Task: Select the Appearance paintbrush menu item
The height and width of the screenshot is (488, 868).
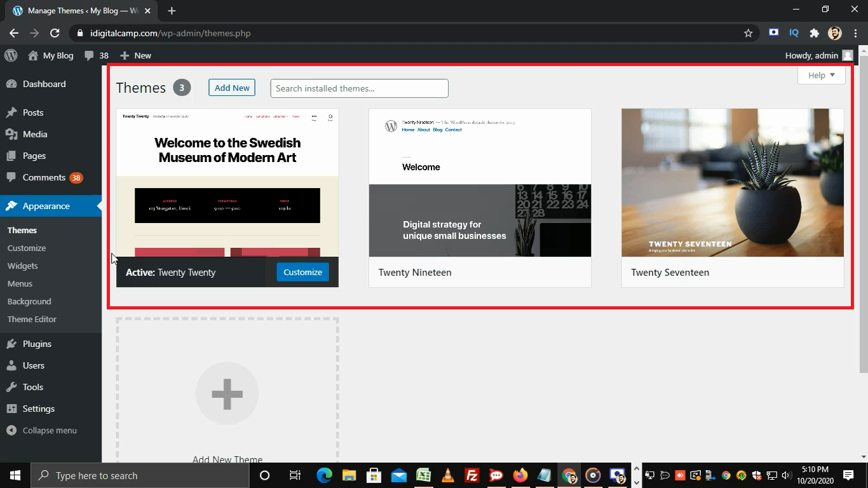Action: point(51,206)
